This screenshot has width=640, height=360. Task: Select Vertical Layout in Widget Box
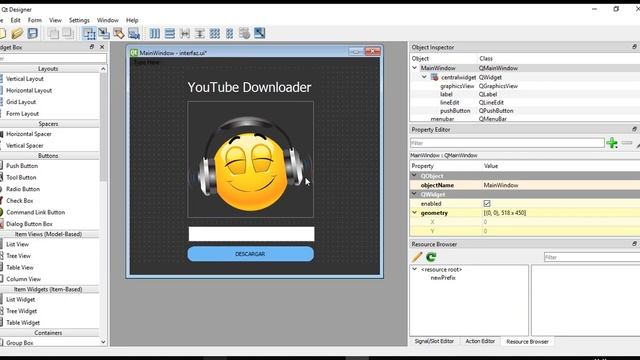tap(25, 79)
